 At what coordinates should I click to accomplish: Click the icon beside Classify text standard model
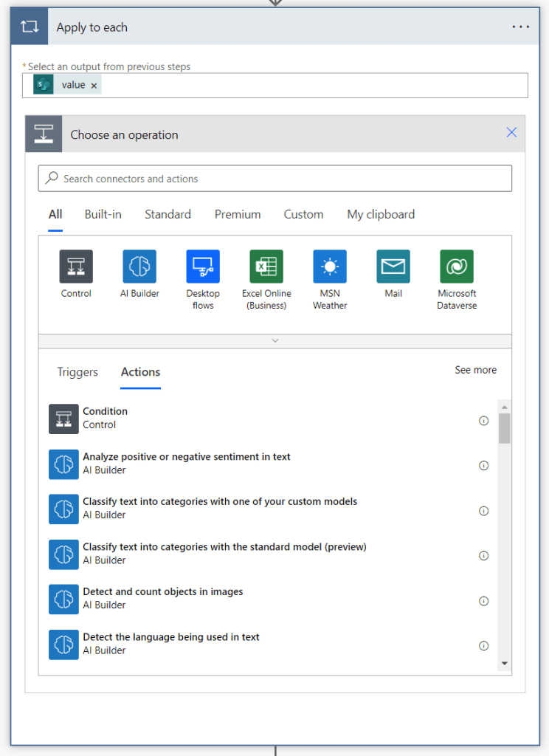click(x=63, y=554)
